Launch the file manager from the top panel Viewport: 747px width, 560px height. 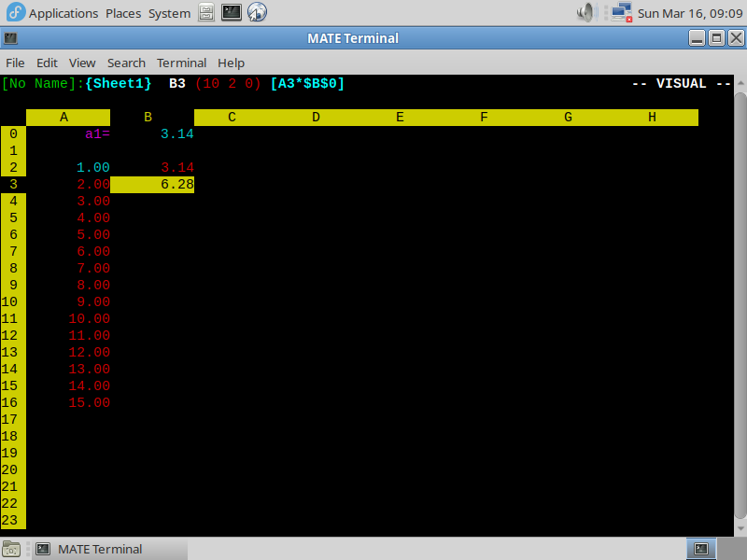click(206, 13)
